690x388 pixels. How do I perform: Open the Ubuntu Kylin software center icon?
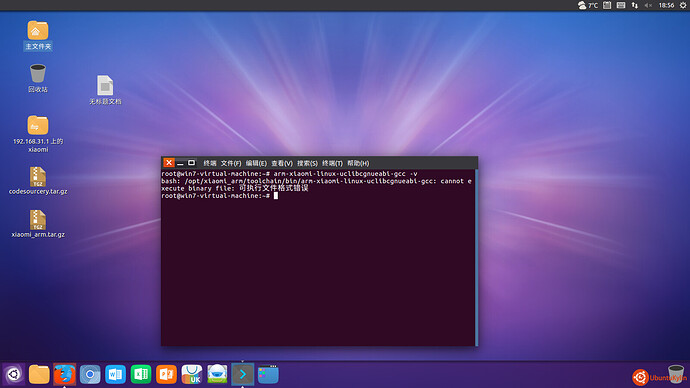point(192,374)
